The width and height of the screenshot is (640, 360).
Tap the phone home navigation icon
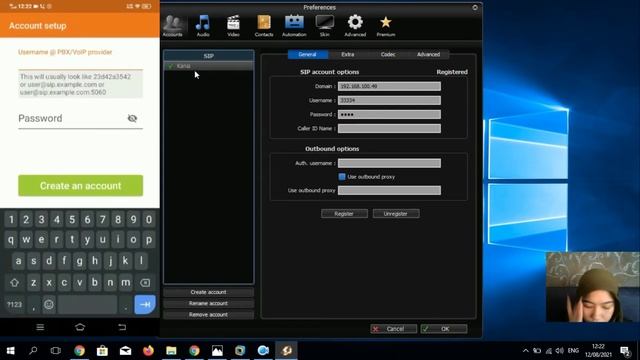(x=80, y=327)
